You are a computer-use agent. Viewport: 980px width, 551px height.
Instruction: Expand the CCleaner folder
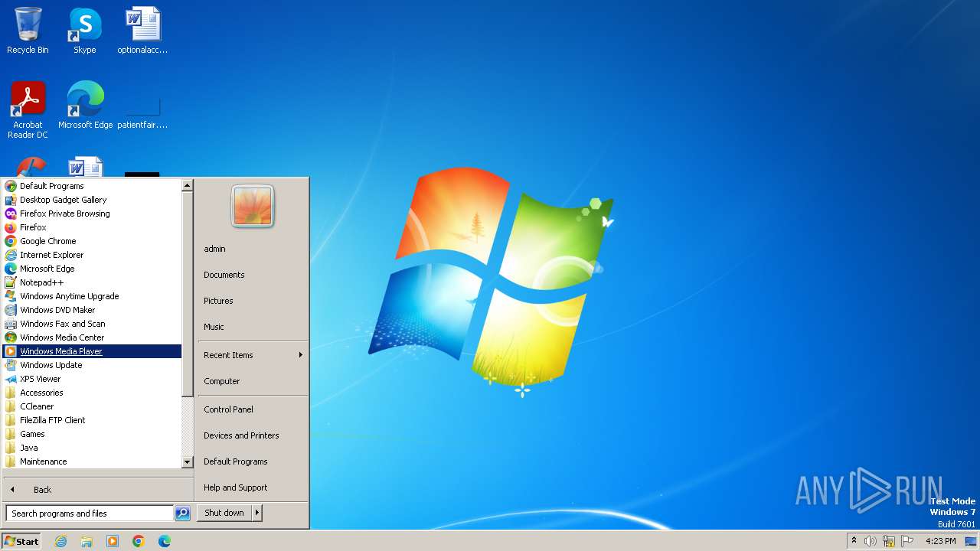pos(92,406)
